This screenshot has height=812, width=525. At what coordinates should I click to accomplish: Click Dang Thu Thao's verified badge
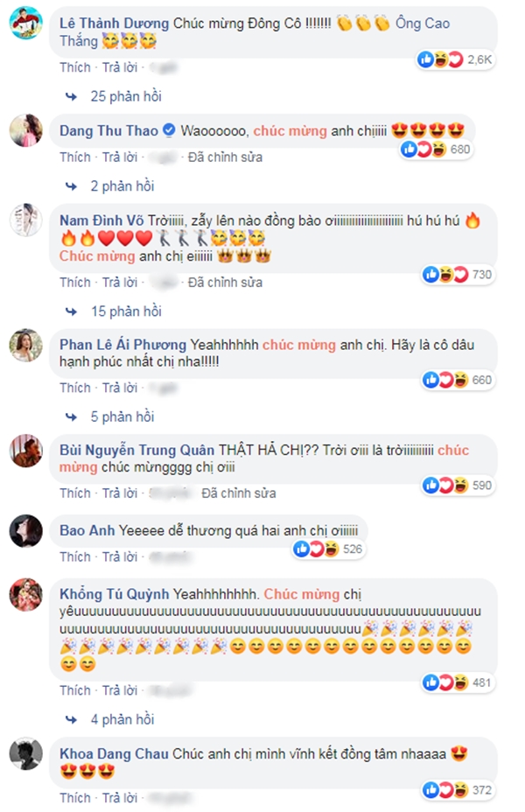[x=169, y=130]
